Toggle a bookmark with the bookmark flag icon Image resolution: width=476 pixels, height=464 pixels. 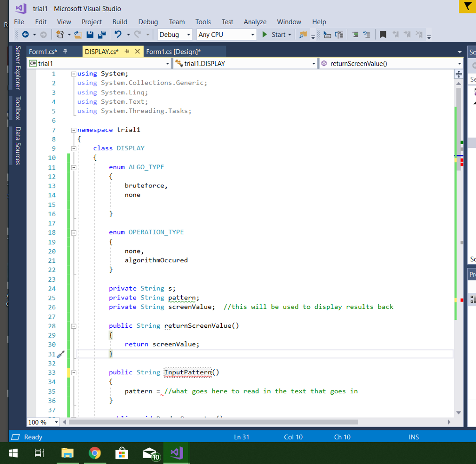pyautogui.click(x=383, y=34)
